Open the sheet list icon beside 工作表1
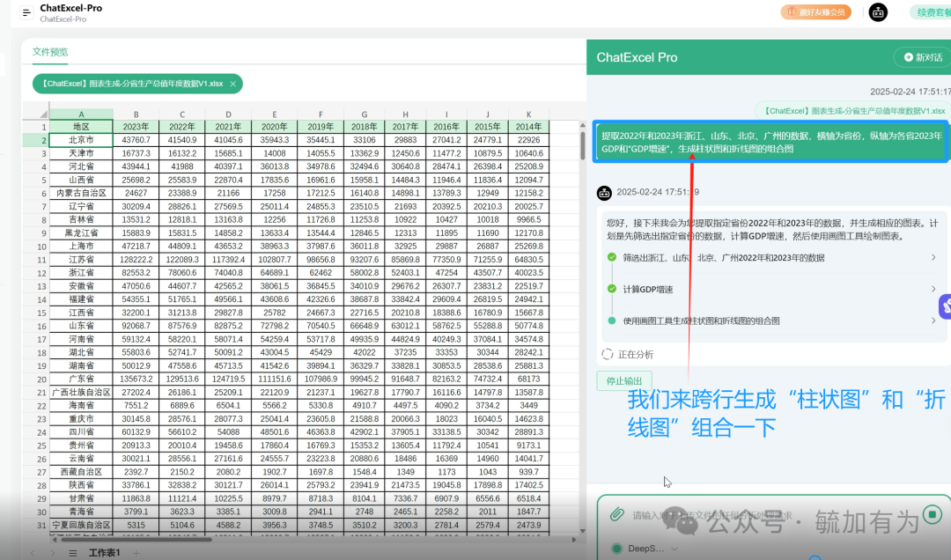 tap(73, 553)
